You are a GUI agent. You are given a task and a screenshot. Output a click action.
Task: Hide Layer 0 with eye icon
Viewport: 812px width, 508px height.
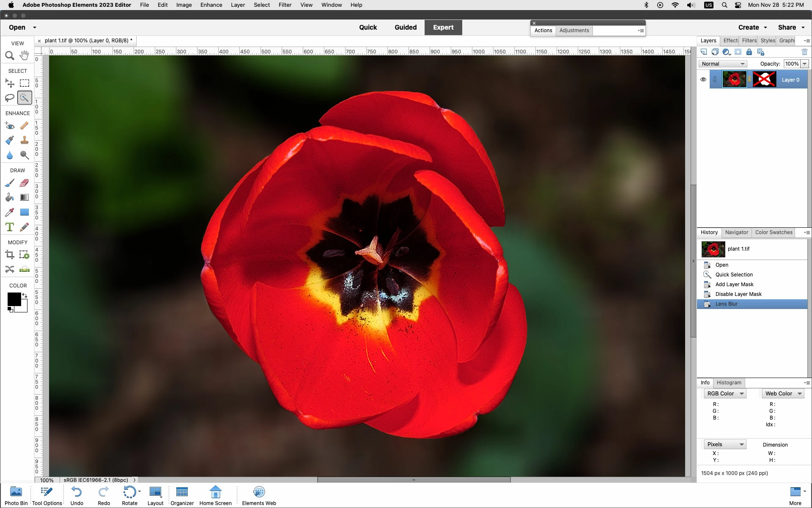[x=703, y=80]
